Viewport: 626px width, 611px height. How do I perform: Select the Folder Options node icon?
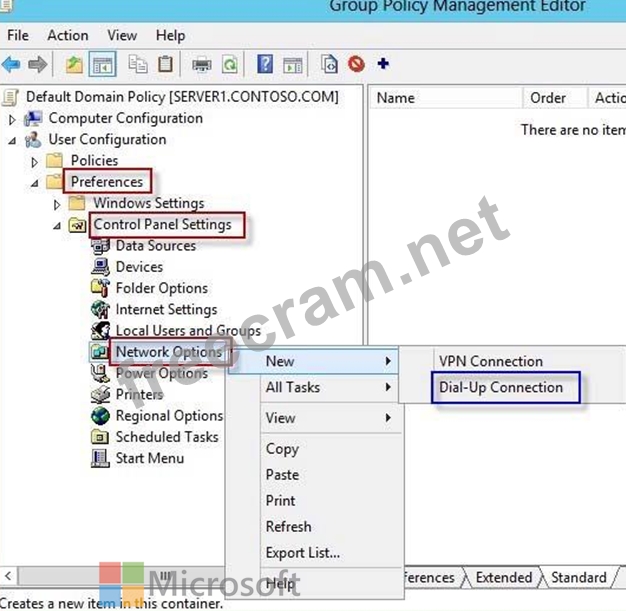tap(100, 288)
